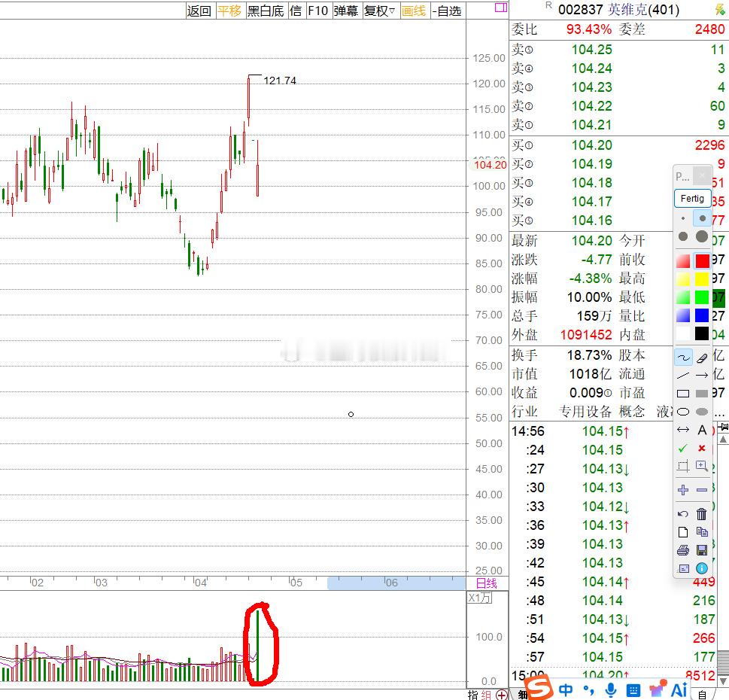Choose the solid red pen color
Viewport: 729px width, 700px height.
pos(702,261)
